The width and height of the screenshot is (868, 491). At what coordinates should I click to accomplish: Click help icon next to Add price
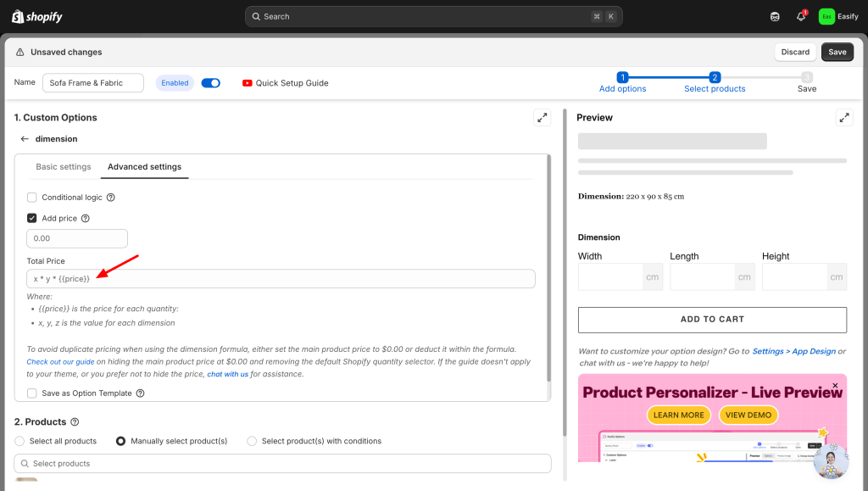point(86,219)
